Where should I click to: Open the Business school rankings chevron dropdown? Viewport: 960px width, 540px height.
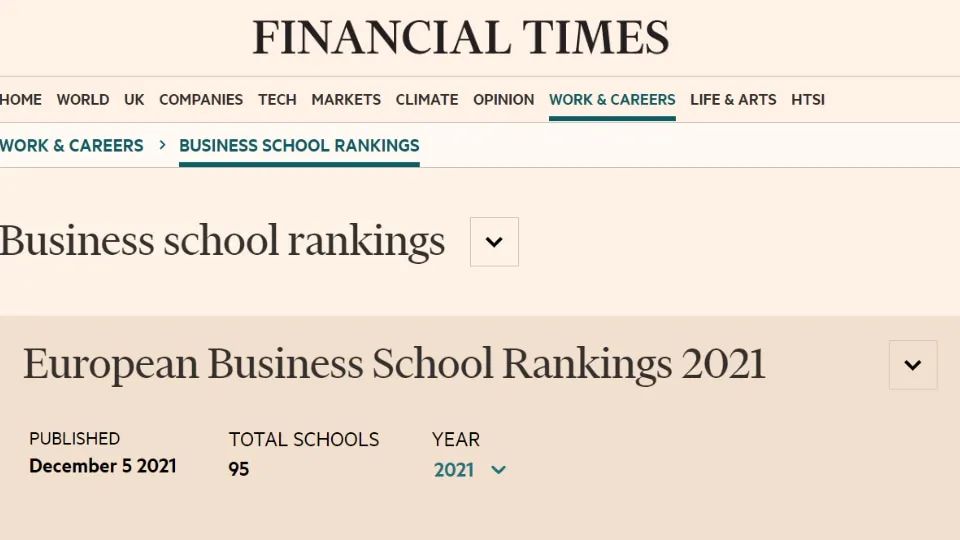pos(494,242)
